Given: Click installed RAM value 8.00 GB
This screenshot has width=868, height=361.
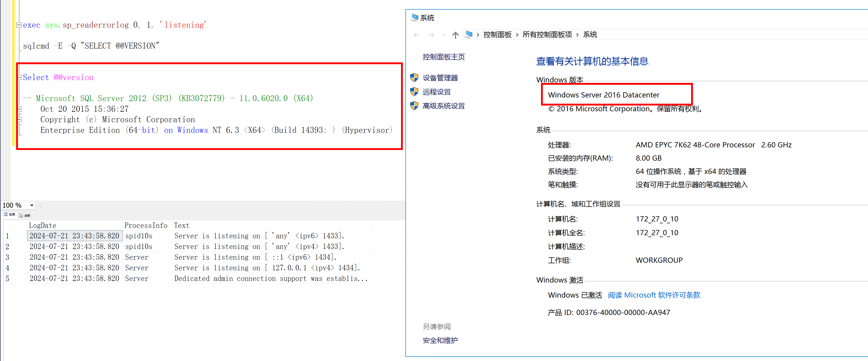Looking at the screenshot, I should click(x=648, y=158).
